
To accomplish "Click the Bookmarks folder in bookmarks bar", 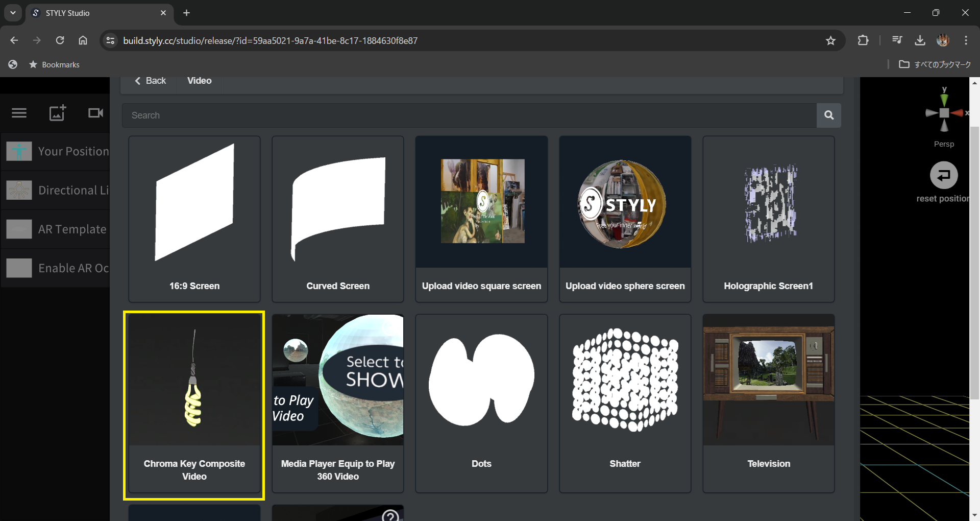I will 55,64.
